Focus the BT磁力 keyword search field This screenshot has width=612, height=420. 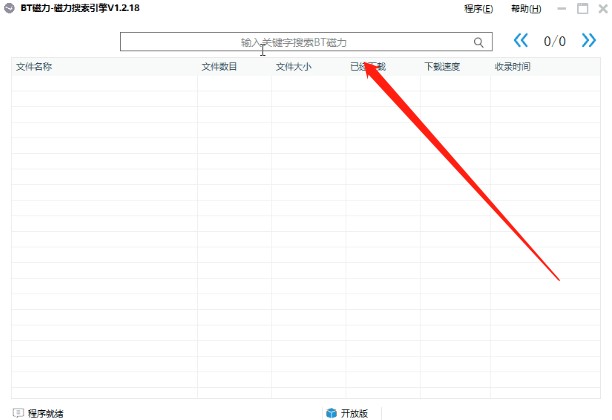[x=306, y=42]
